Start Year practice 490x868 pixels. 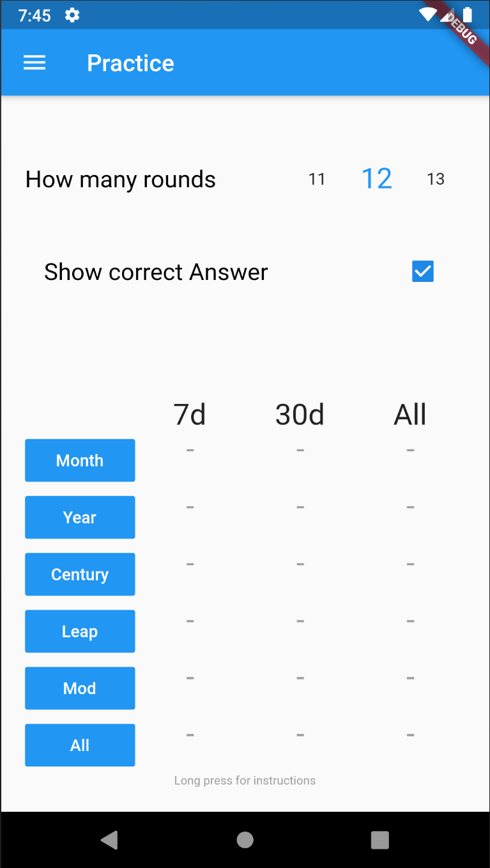point(80,517)
